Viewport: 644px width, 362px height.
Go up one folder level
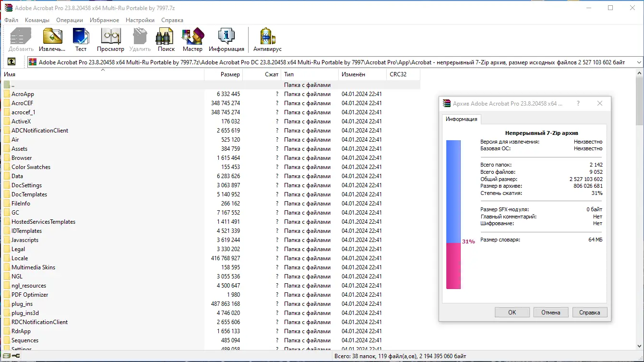[12, 62]
